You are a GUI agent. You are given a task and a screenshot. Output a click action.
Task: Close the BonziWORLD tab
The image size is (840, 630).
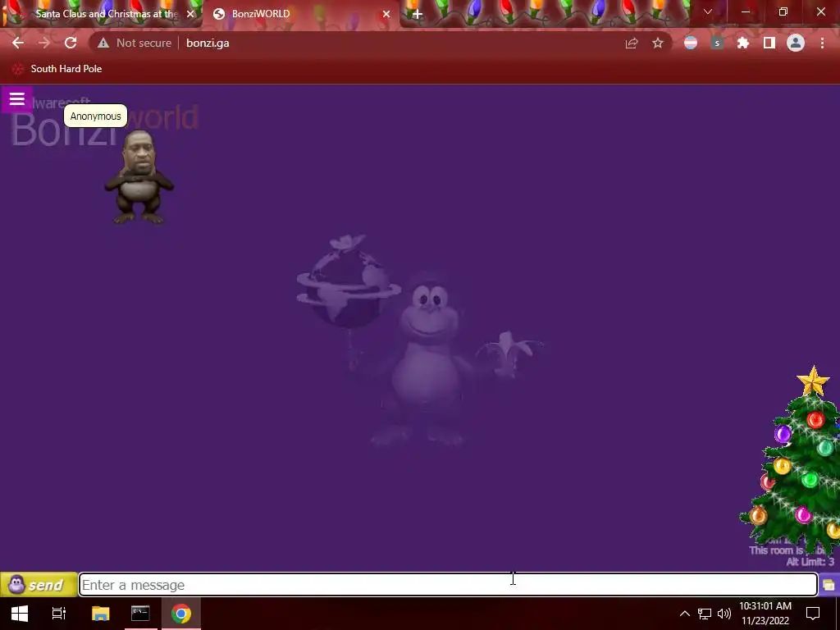coord(386,14)
